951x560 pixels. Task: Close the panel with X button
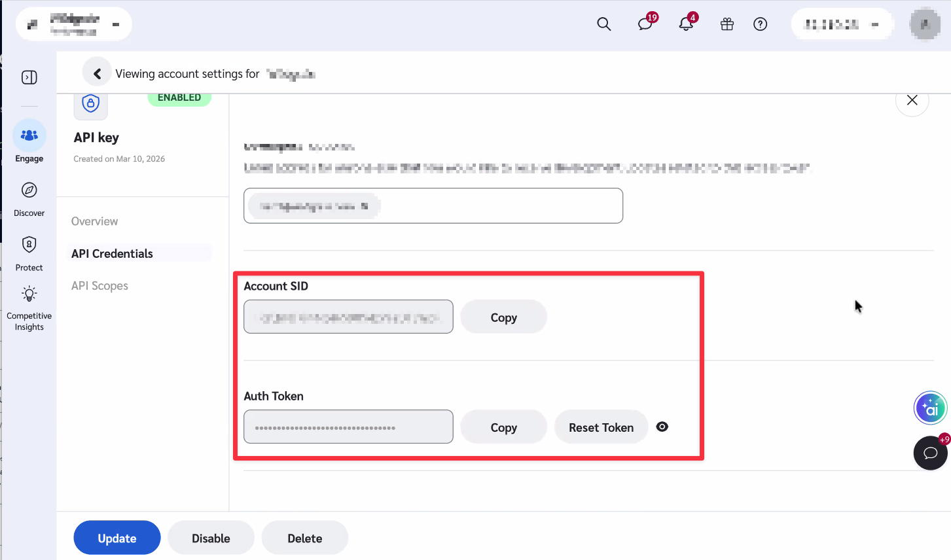(x=912, y=100)
